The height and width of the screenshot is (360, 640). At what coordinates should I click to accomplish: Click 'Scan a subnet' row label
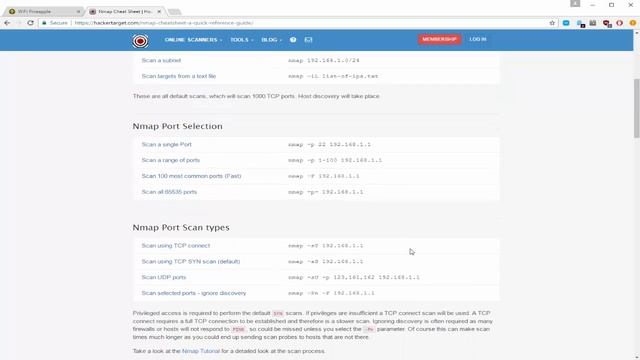point(161,60)
